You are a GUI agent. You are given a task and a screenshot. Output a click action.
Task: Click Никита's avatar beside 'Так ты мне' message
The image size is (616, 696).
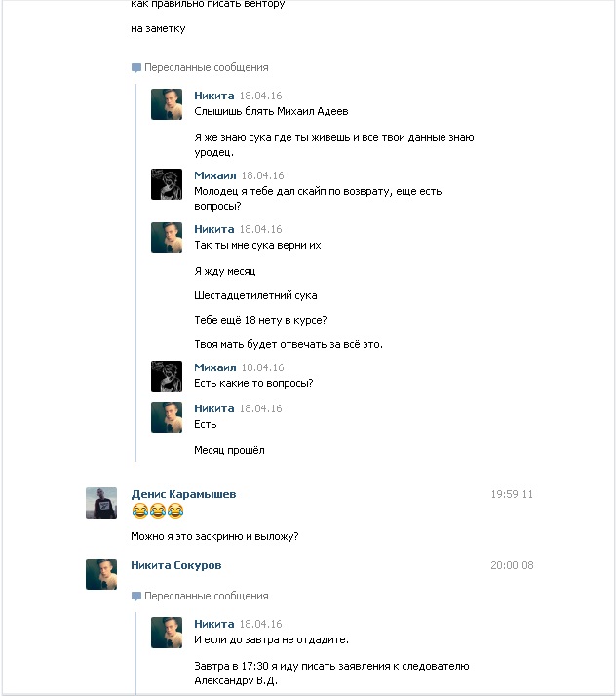pos(167,238)
